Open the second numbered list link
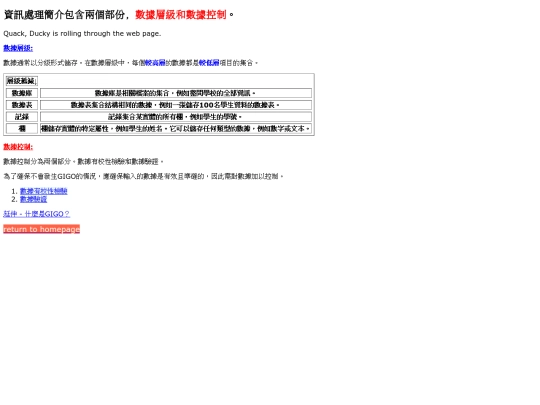The width and height of the screenshot is (540, 405). pyautogui.click(x=33, y=199)
